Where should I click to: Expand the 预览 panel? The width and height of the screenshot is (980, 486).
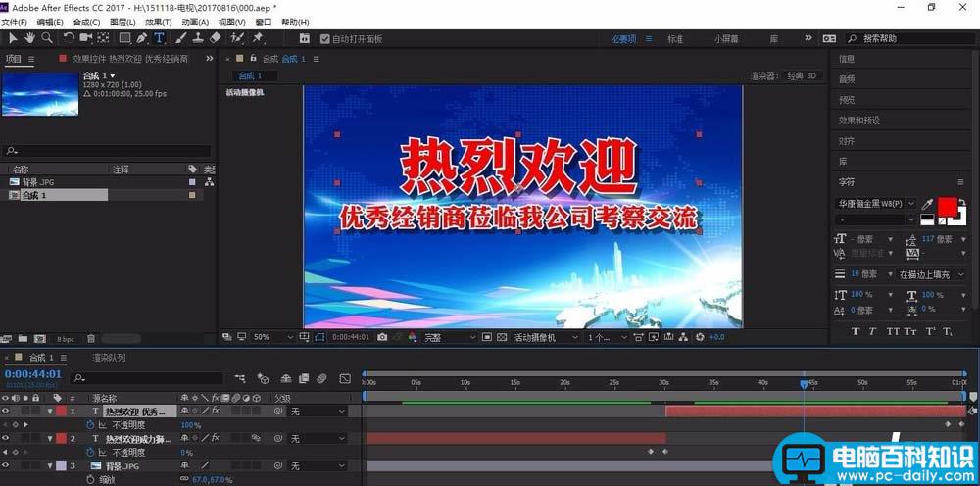pyautogui.click(x=847, y=100)
